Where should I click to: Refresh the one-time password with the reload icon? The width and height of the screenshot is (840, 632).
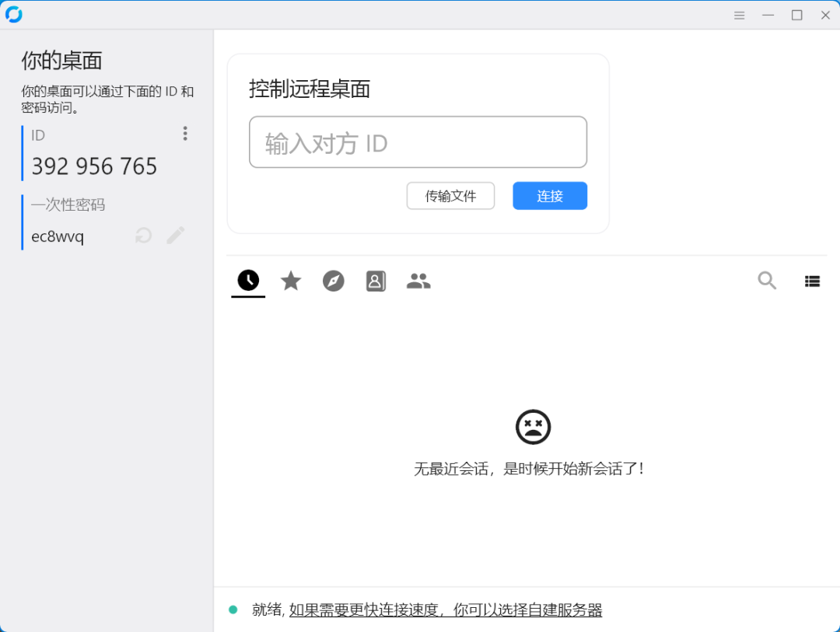[x=143, y=235]
